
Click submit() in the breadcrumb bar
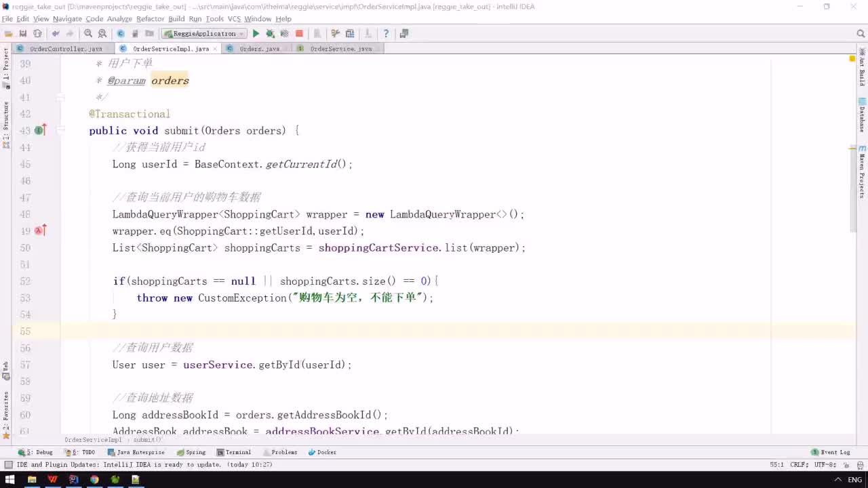click(x=147, y=440)
